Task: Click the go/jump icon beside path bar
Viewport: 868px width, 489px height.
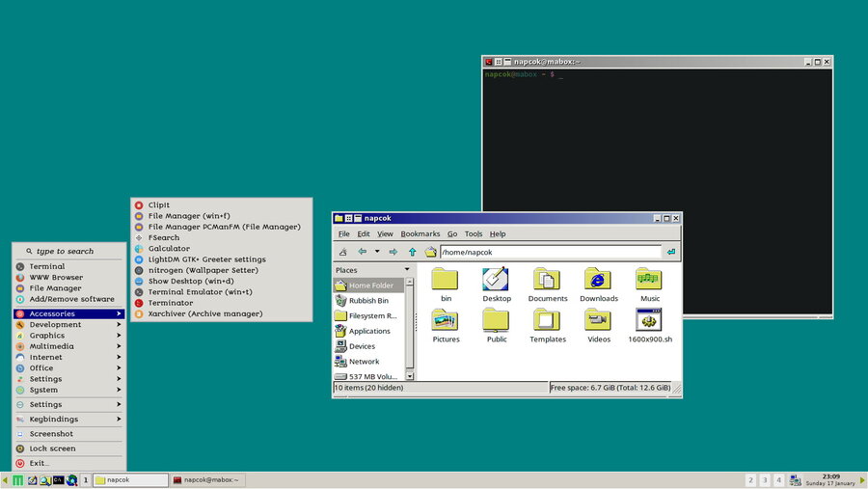Action: point(671,252)
